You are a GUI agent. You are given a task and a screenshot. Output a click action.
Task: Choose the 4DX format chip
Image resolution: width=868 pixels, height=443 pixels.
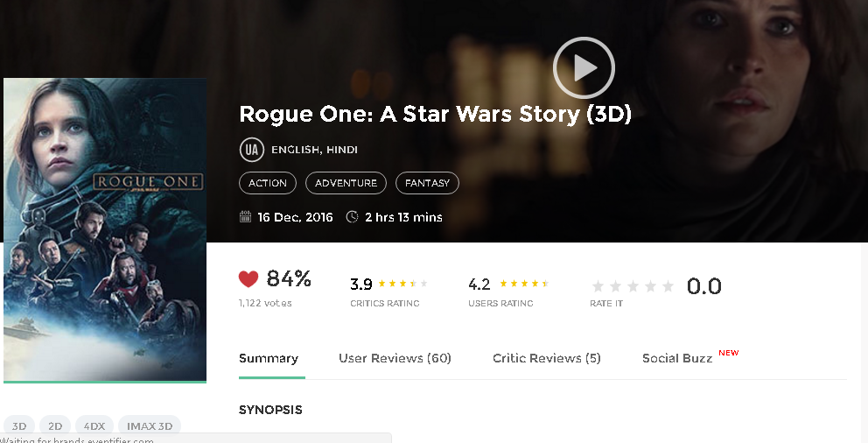[x=94, y=426]
